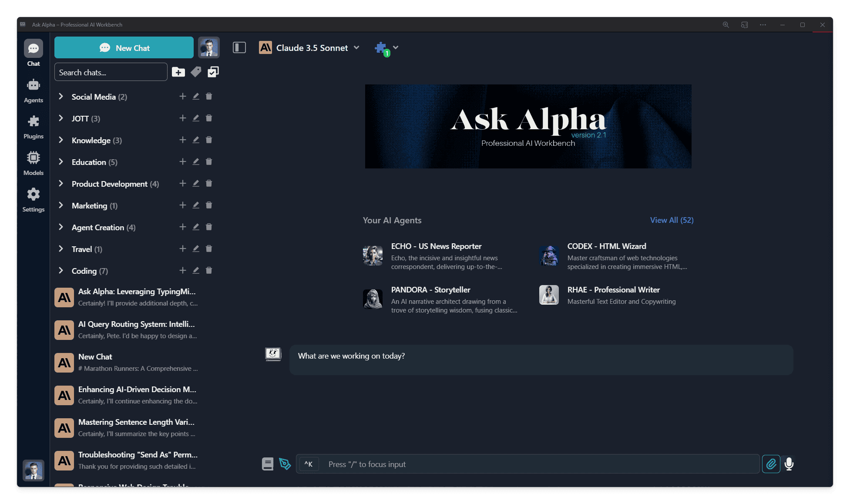The width and height of the screenshot is (850, 504).
Task: Open the plugins dropdown arrow
Action: [396, 47]
